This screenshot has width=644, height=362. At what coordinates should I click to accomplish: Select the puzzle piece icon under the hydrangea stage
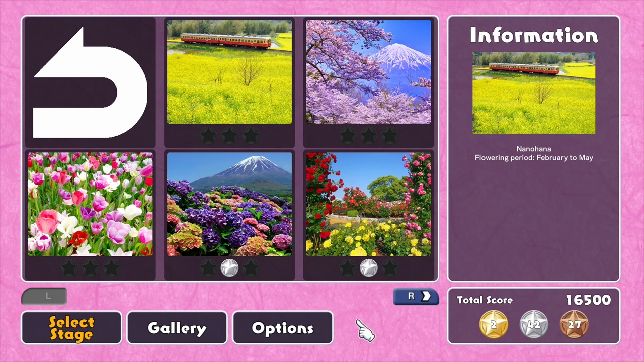click(x=229, y=268)
